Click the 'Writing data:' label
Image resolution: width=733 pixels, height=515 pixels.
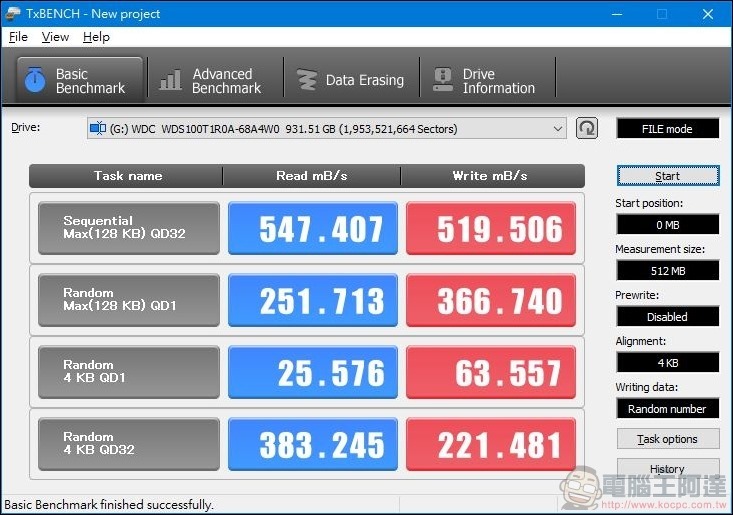(647, 387)
